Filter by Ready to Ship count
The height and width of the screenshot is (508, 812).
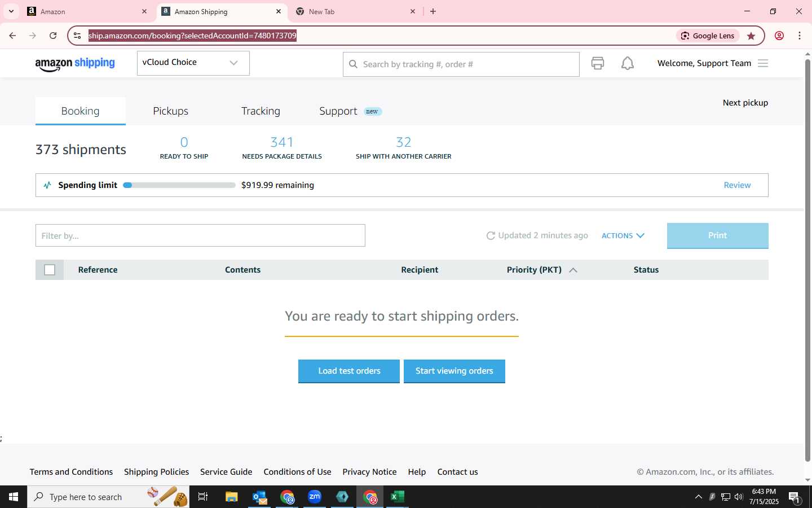pos(184,148)
